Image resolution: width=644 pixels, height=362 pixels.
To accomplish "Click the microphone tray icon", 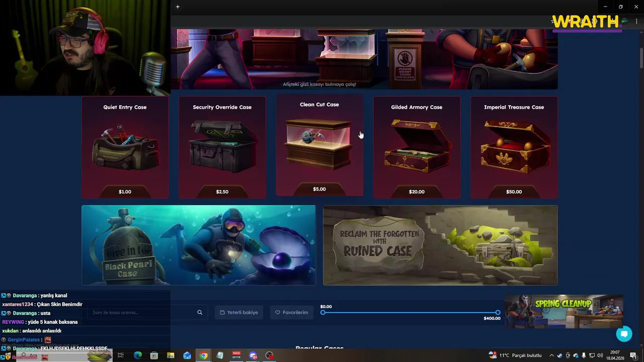I will [x=584, y=355].
